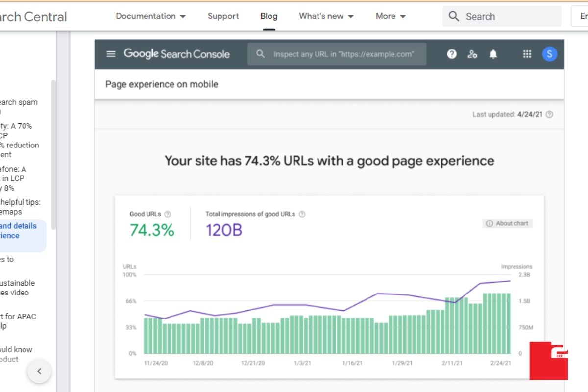Click the About chart button

point(508,223)
